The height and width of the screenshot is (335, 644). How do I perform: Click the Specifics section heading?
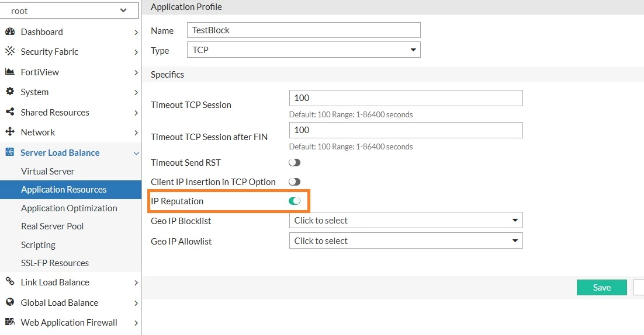[167, 75]
